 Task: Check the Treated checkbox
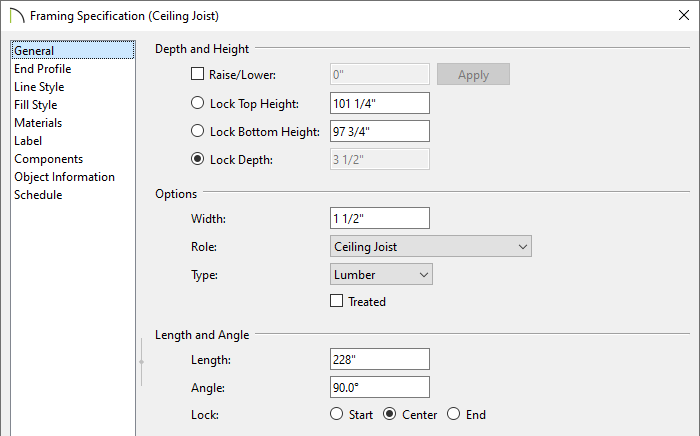coord(337,301)
